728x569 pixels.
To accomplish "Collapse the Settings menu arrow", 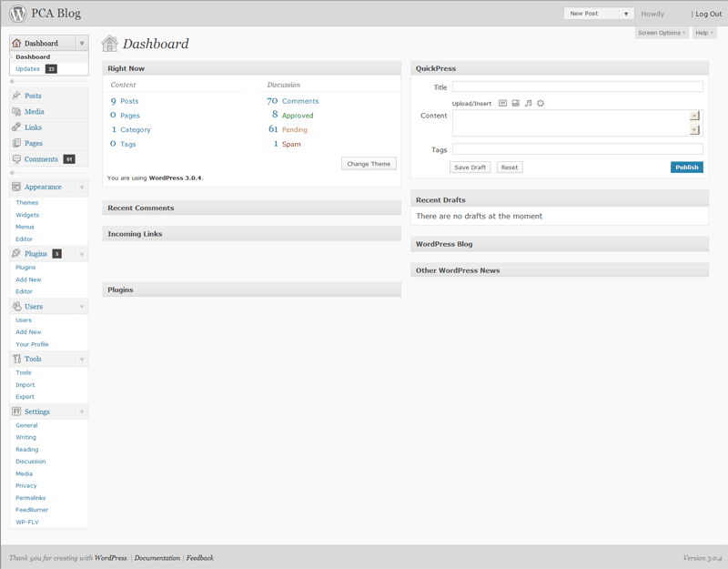I will click(82, 412).
